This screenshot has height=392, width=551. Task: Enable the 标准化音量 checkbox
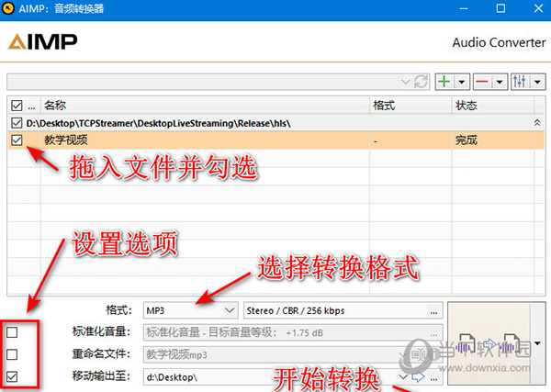pos(12,332)
